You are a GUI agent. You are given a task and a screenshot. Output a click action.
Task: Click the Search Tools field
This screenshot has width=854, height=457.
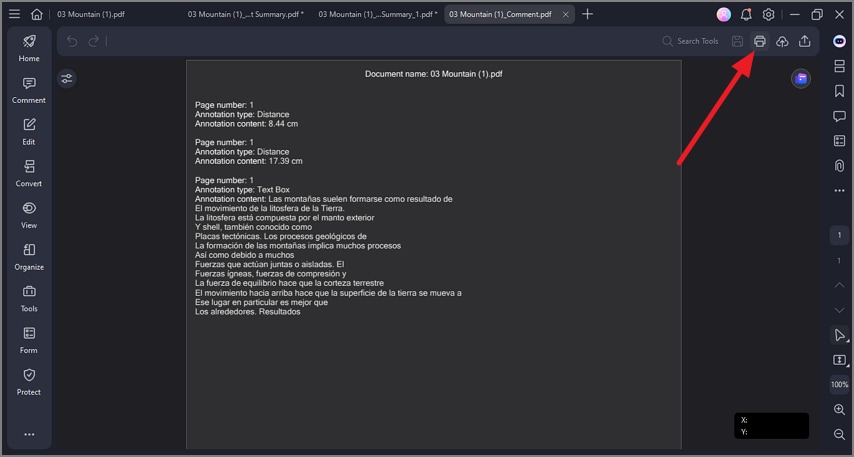coord(691,41)
